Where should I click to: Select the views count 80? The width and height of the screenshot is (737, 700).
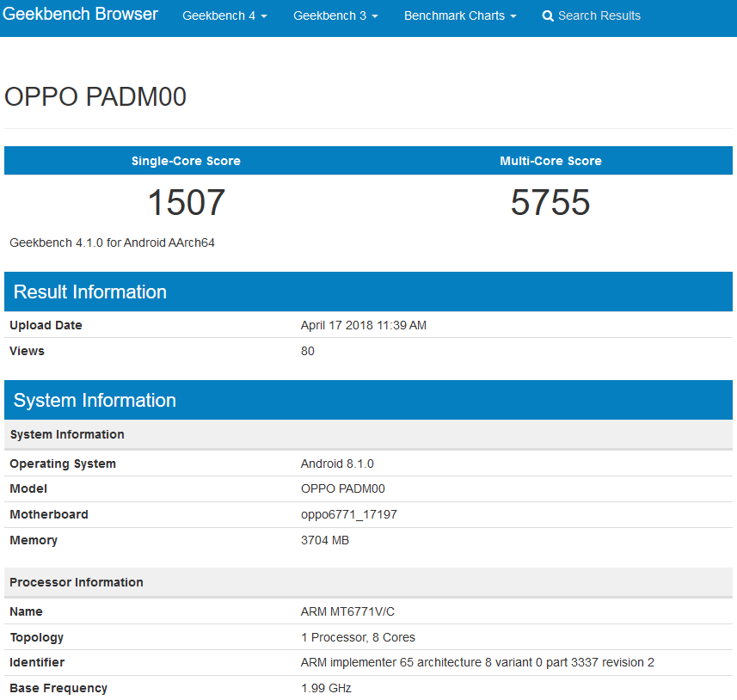tap(307, 351)
